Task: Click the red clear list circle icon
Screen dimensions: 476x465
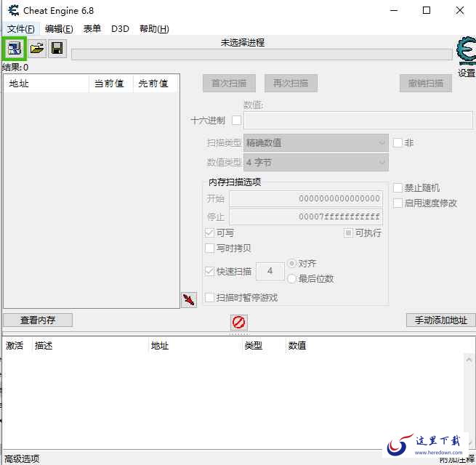Action: coord(238,322)
